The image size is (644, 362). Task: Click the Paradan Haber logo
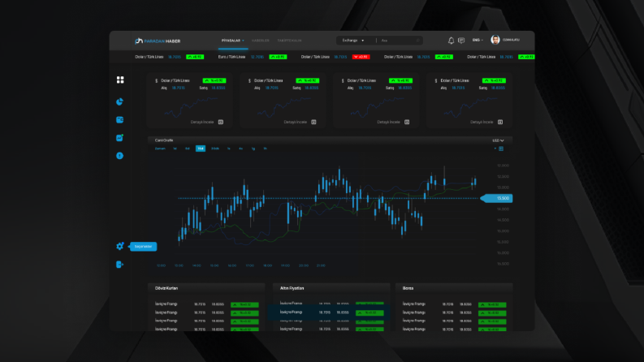(158, 41)
